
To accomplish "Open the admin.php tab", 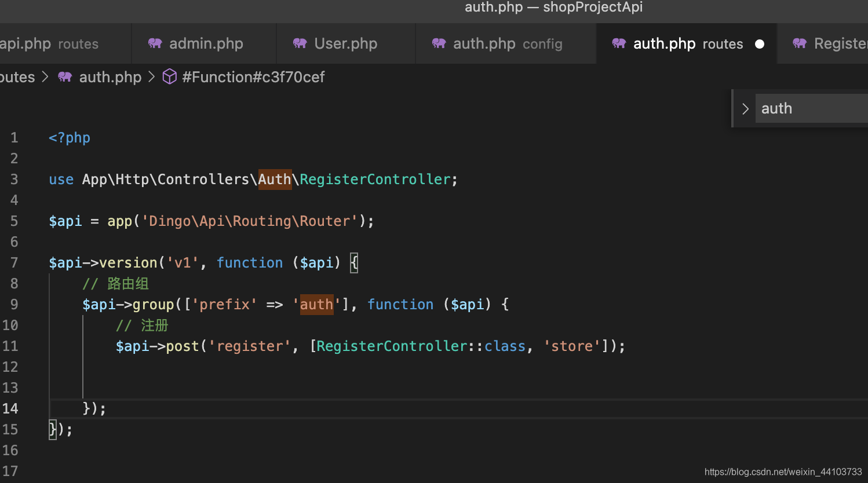I will 204,43.
